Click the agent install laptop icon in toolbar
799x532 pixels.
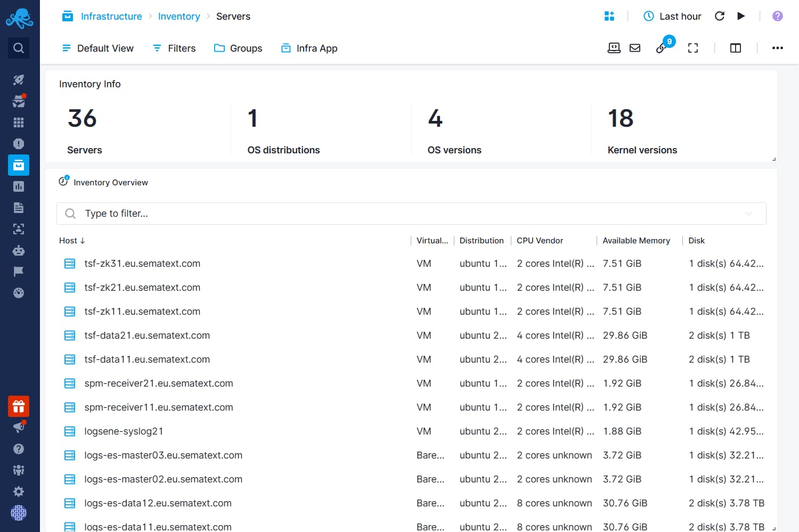click(x=614, y=47)
